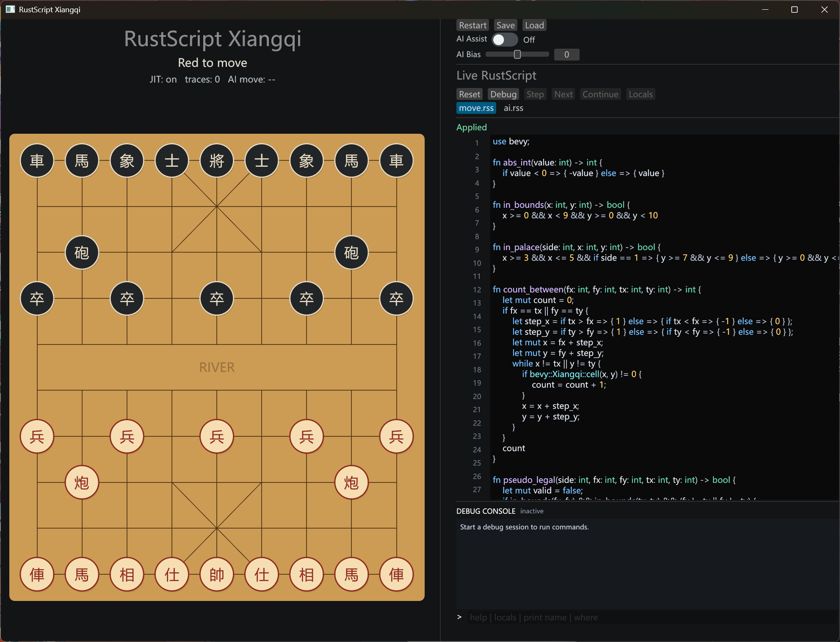The image size is (840, 642).
Task: Focus the debug console command input
Action: tap(652, 617)
